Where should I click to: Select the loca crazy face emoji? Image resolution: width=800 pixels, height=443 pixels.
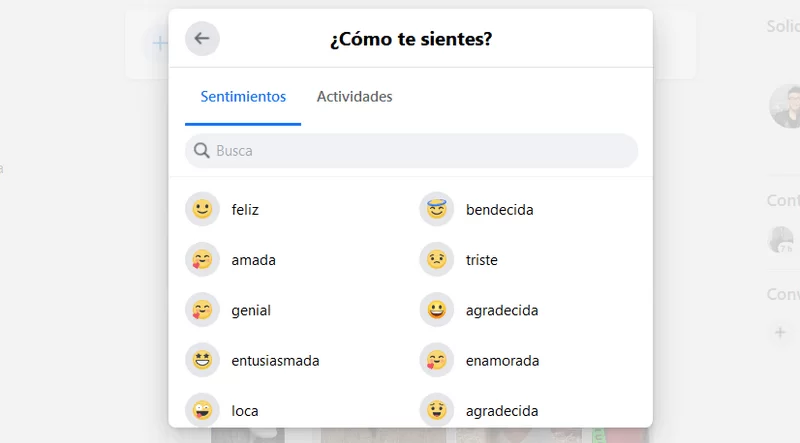point(202,410)
